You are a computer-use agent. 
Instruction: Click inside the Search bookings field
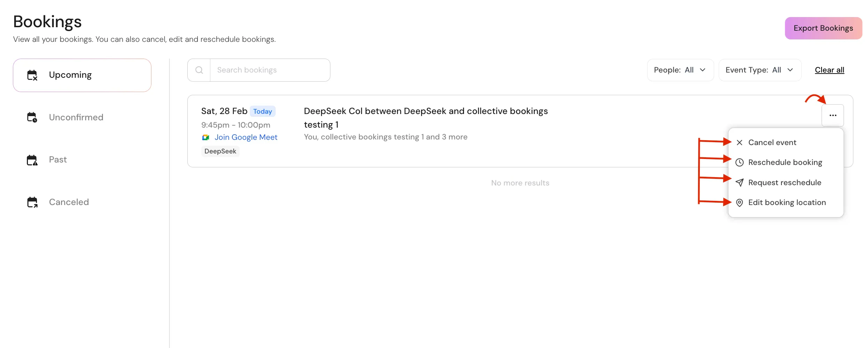[x=270, y=70]
